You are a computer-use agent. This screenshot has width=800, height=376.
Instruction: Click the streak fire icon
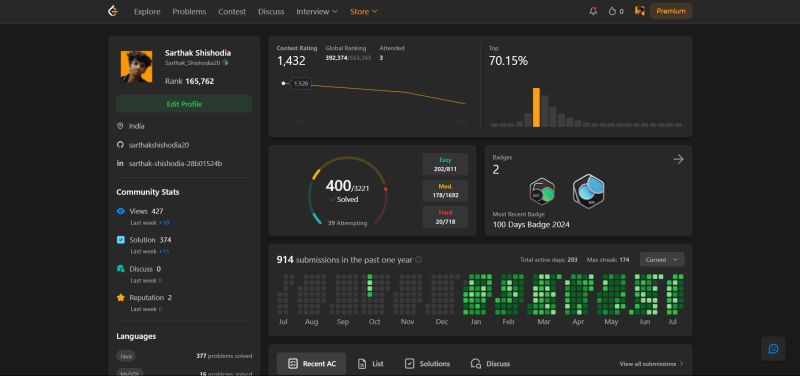612,11
